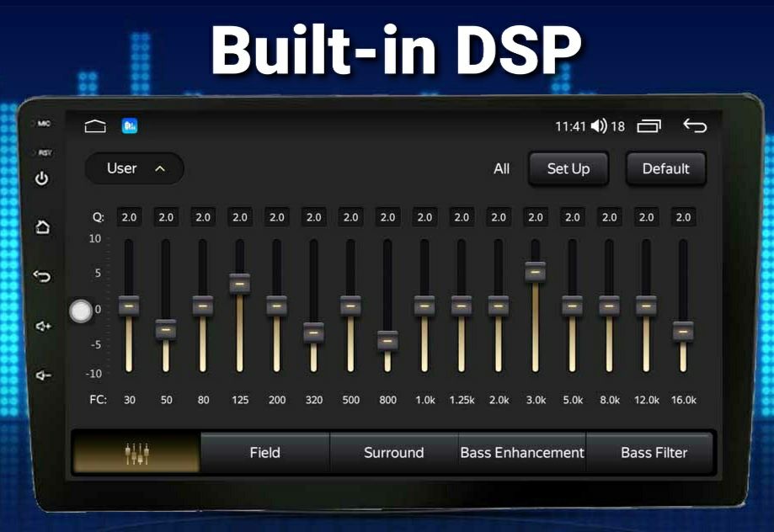Tap the home outline icon in top bar
The width and height of the screenshot is (774, 532).
95,126
